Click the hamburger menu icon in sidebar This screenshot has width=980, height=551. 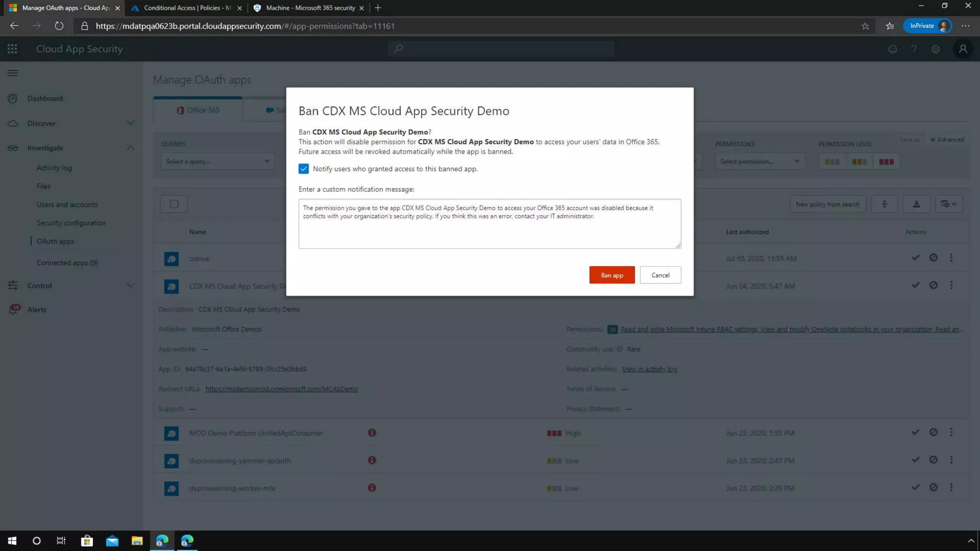pos(13,73)
